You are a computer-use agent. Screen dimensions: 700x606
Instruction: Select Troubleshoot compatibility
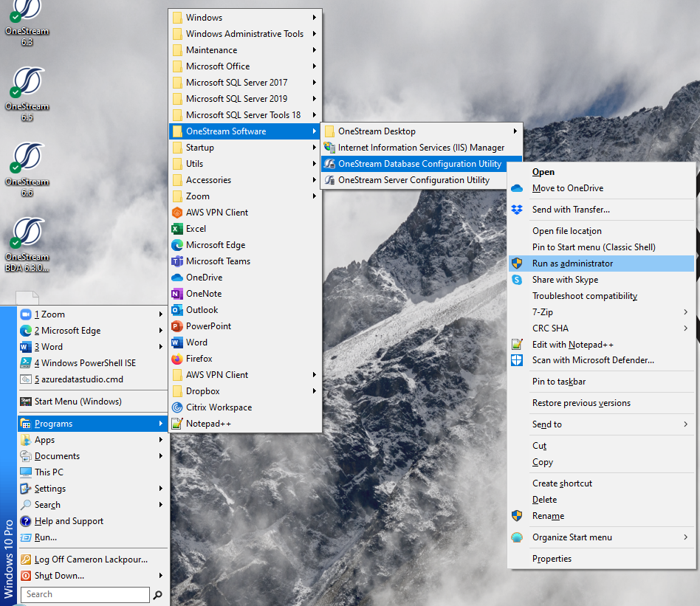pos(601,296)
